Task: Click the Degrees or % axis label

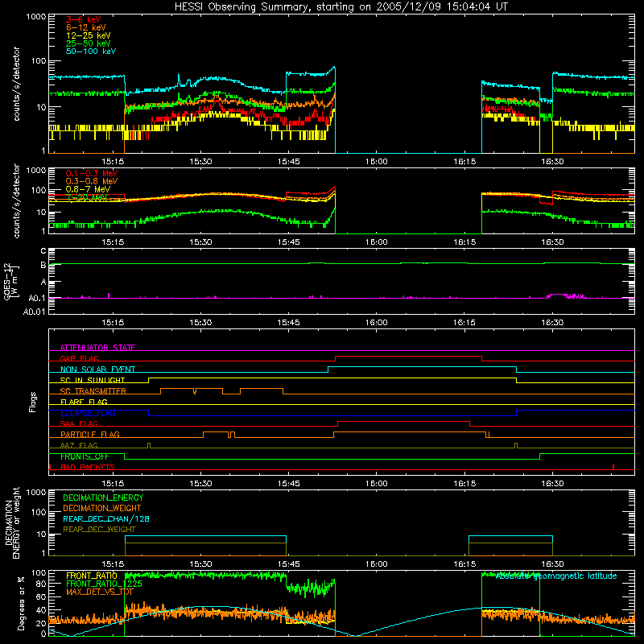Action: click(x=21, y=604)
